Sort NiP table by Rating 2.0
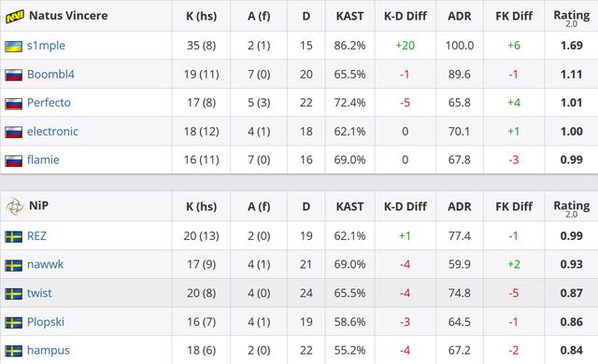The height and width of the screenshot is (364, 598). [571, 208]
